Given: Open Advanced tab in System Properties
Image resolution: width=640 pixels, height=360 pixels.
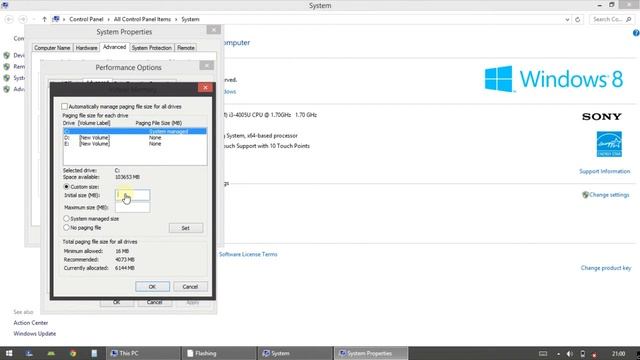Looking at the screenshot, I should pos(114,47).
